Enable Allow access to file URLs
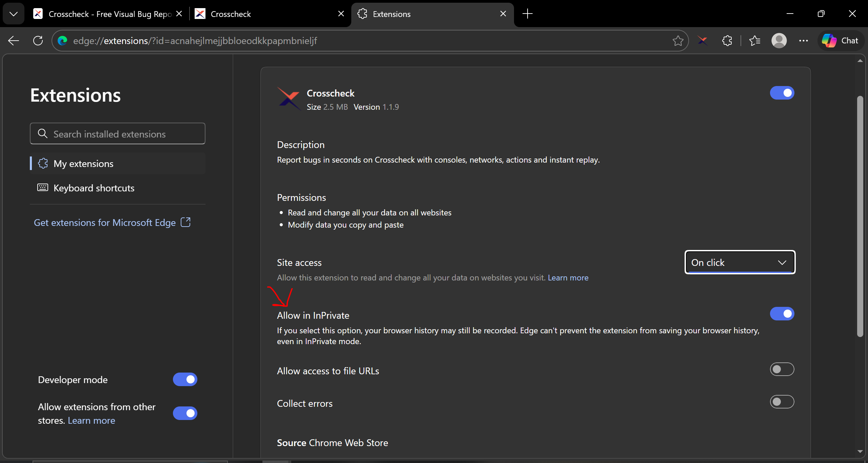 (x=782, y=369)
